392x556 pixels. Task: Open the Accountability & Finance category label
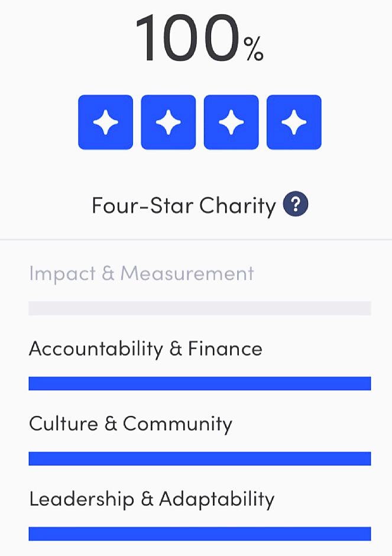click(145, 349)
